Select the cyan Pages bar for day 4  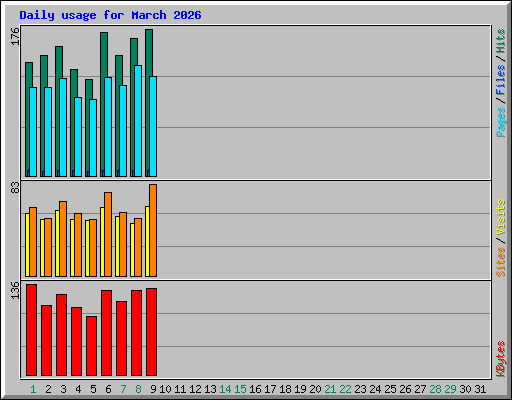pyautogui.click(x=78, y=137)
